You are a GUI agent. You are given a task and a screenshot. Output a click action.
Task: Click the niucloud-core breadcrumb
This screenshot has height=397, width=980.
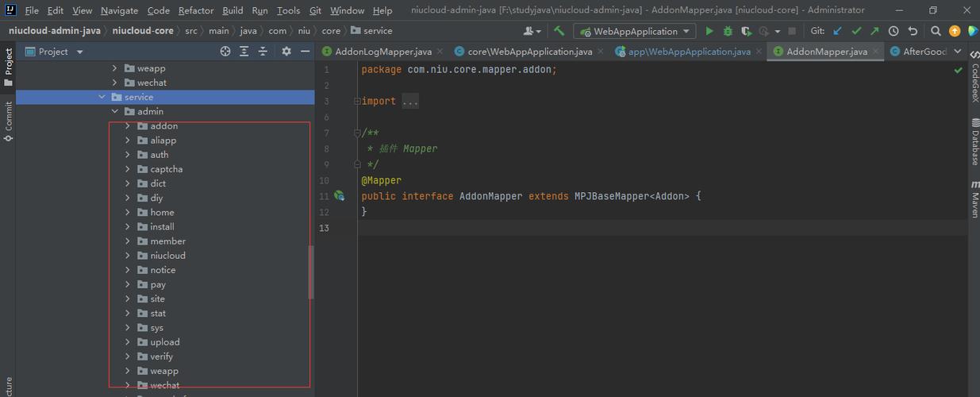(143, 31)
